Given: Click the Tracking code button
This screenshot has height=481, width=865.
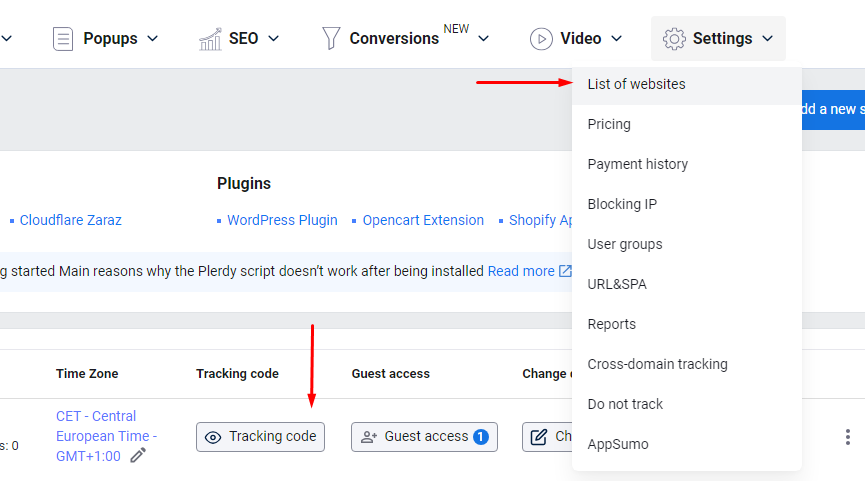Looking at the screenshot, I should click(x=260, y=437).
